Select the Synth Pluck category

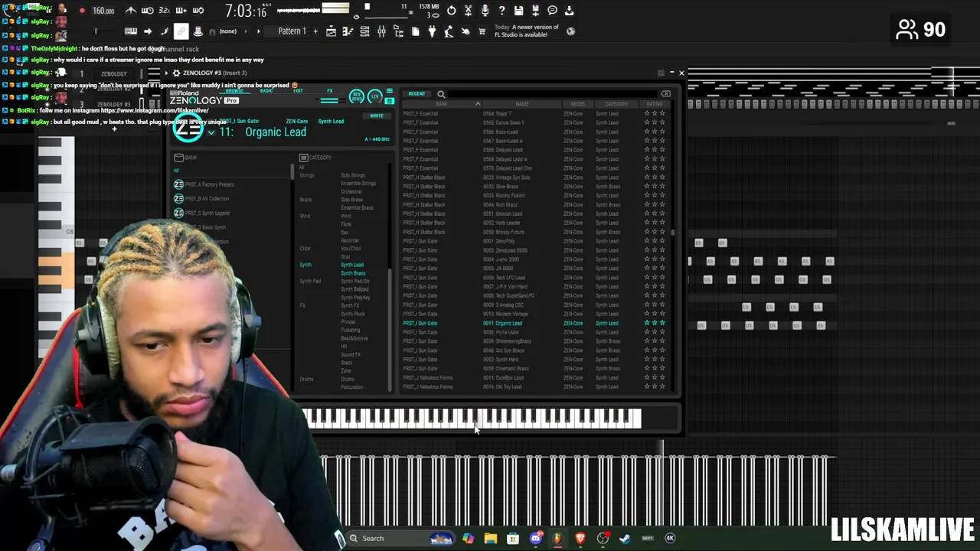(353, 314)
